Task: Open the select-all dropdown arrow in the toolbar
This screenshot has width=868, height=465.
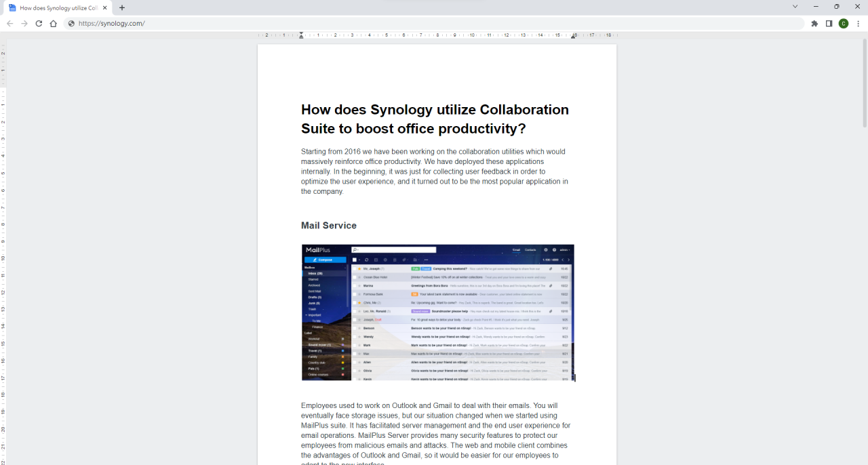Action: coord(359,260)
